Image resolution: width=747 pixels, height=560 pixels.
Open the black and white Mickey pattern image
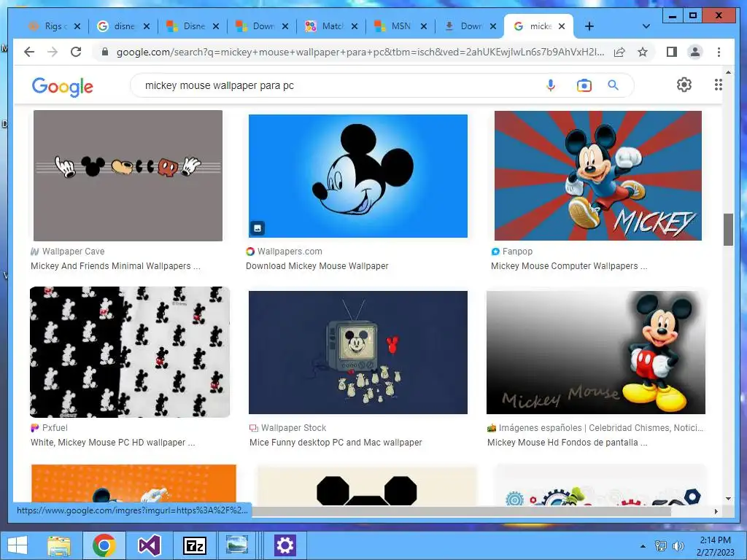[130, 352]
